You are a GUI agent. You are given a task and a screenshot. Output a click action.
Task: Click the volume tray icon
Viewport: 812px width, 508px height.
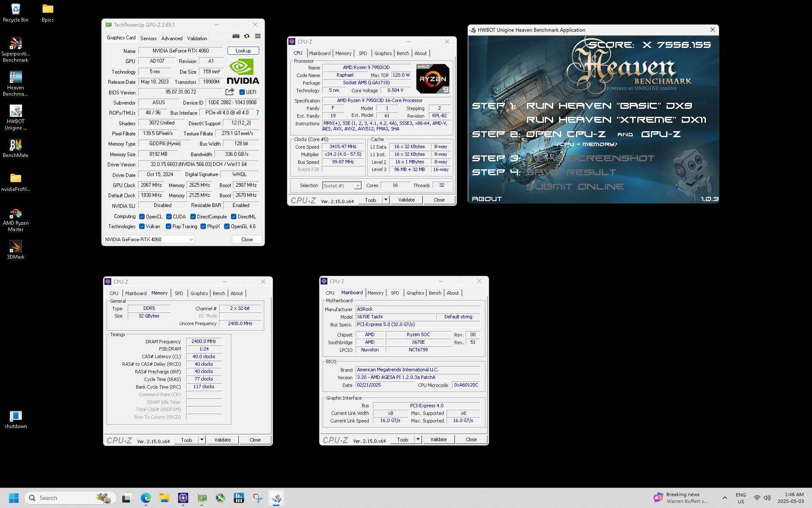767,498
